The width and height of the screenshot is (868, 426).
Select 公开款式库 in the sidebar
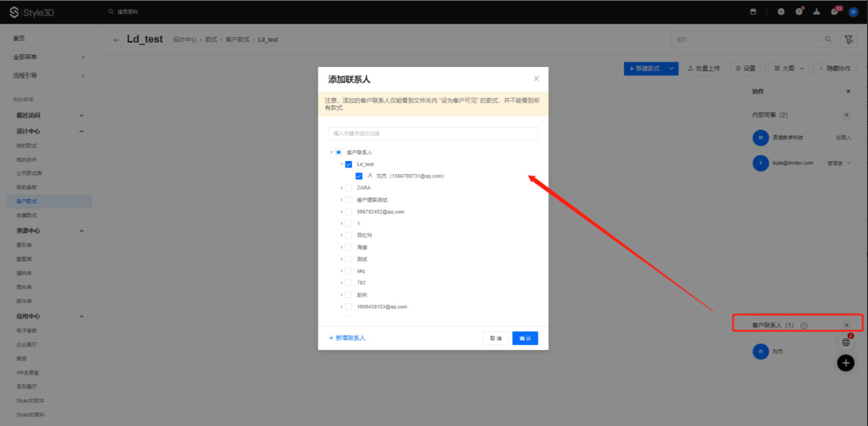coord(29,174)
